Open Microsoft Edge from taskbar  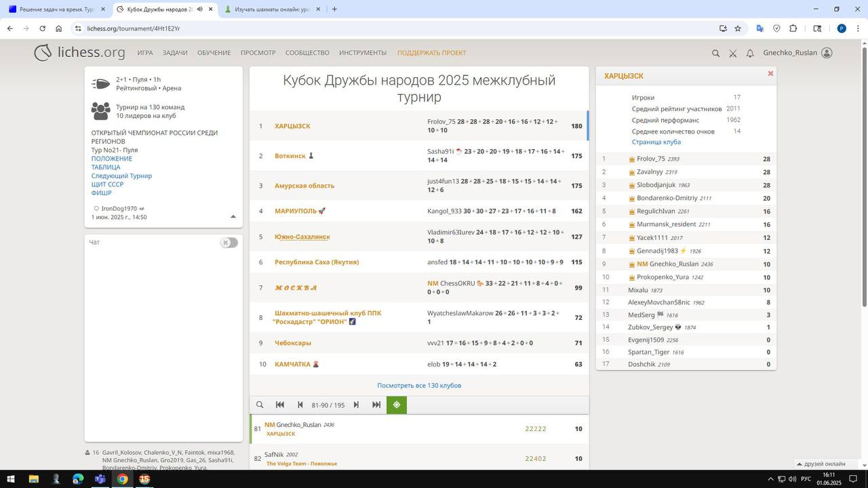[x=78, y=479]
